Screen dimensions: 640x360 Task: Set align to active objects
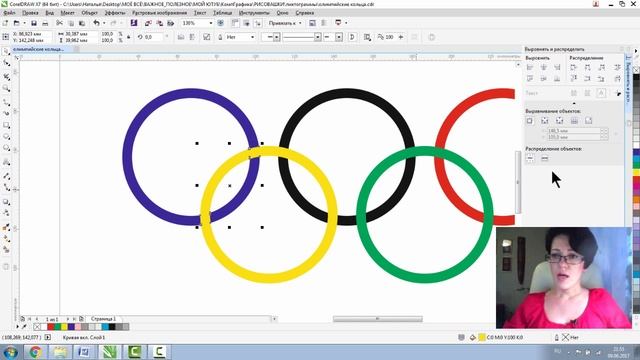530,121
